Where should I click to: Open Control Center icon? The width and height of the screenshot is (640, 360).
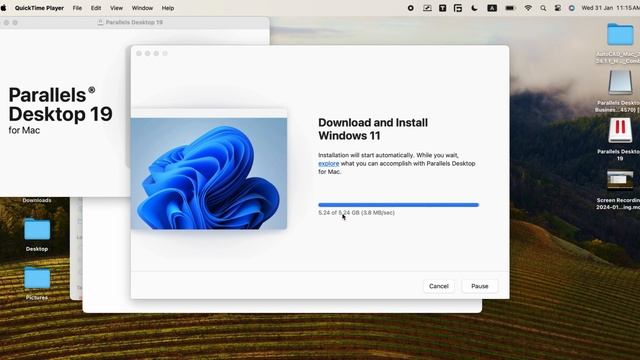click(558, 8)
